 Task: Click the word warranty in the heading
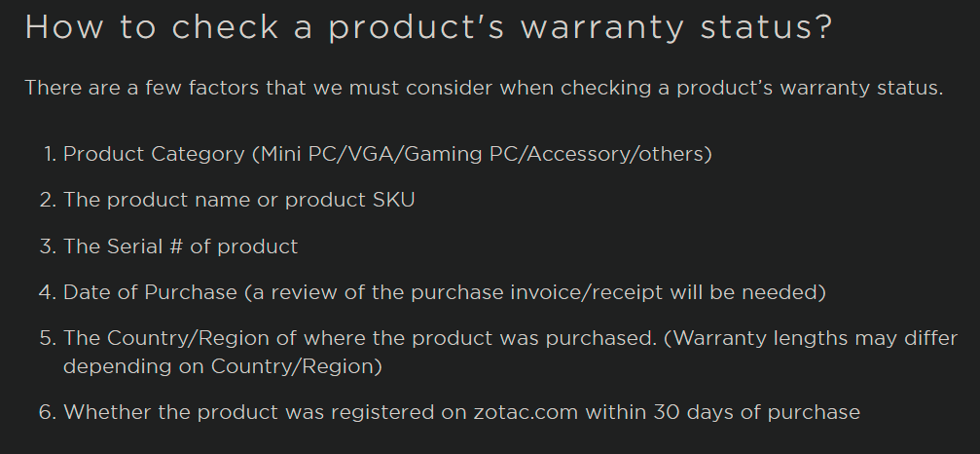pyautogui.click(x=601, y=29)
